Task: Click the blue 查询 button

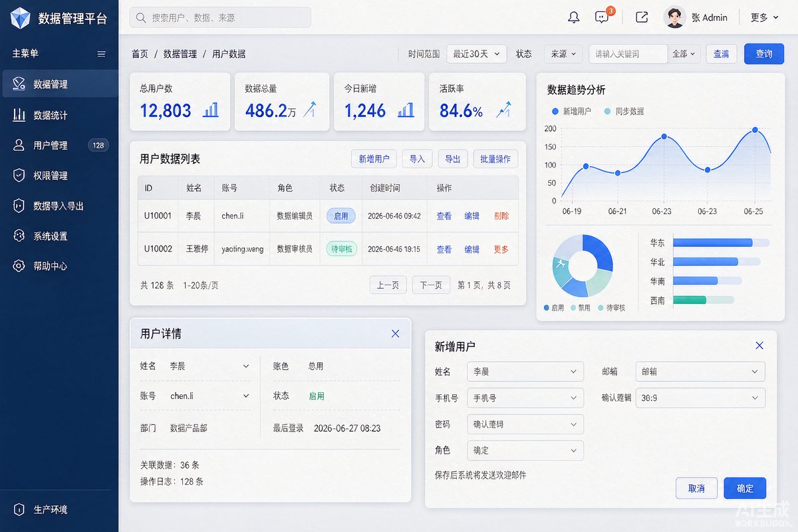Action: [x=764, y=54]
